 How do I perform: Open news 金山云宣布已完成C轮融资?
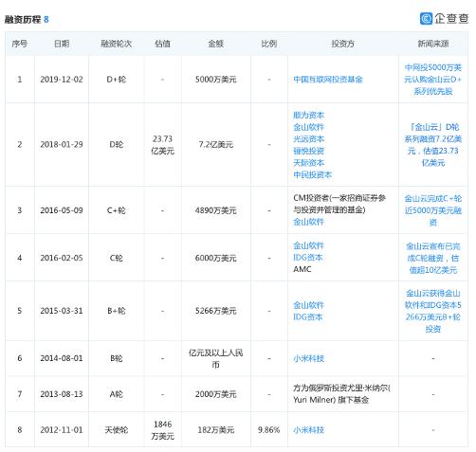coord(433,258)
